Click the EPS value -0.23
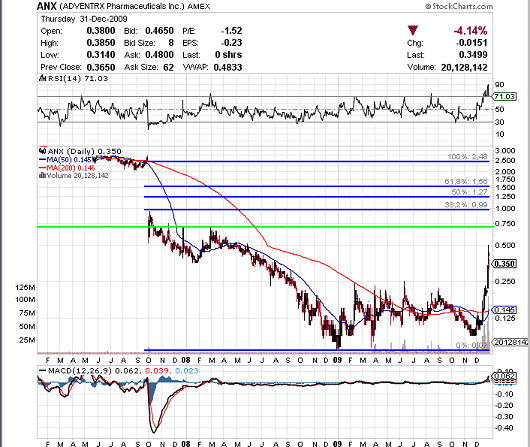Image resolution: width=530 pixels, height=447 pixels. [232, 43]
